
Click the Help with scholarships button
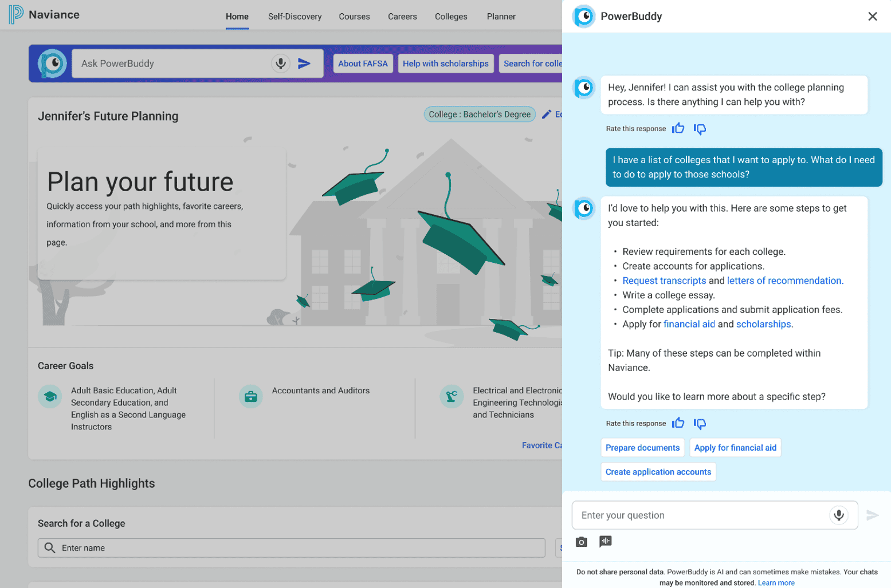(x=446, y=64)
